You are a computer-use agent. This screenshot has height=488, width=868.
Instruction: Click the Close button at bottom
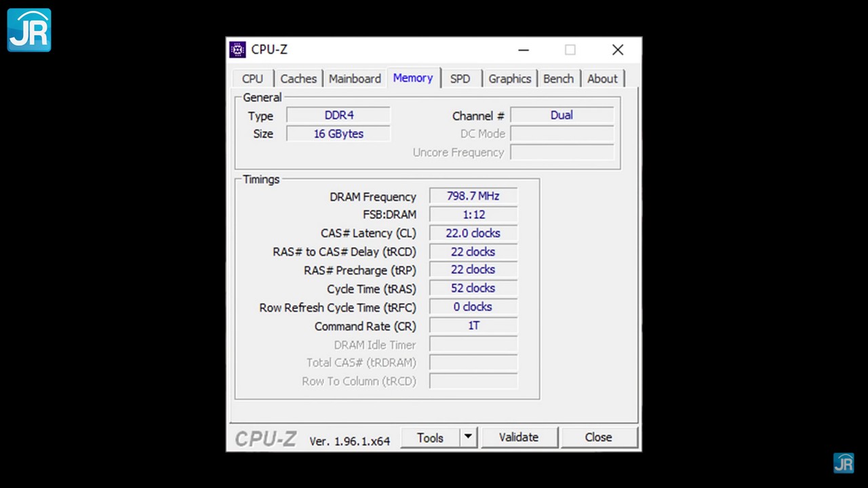tap(599, 438)
